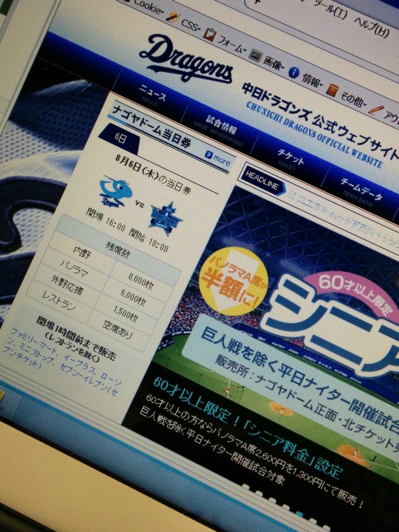Open the チームデータ navigation tab
This screenshot has height=532, width=399.
(x=361, y=192)
